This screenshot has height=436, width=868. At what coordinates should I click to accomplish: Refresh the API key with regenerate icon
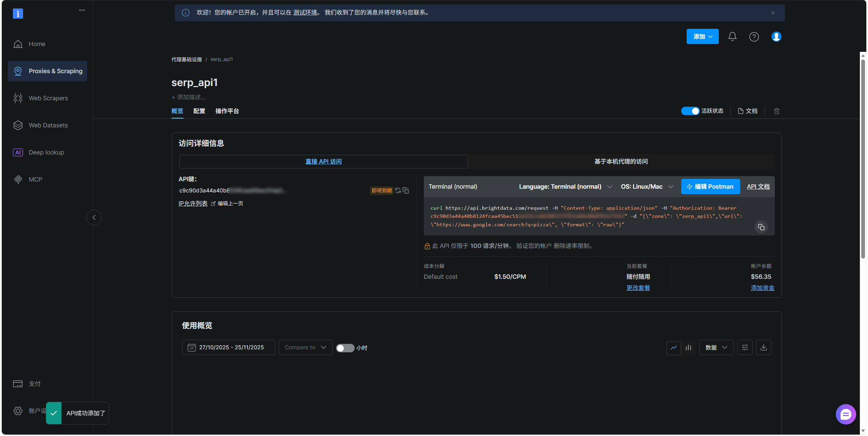(398, 190)
